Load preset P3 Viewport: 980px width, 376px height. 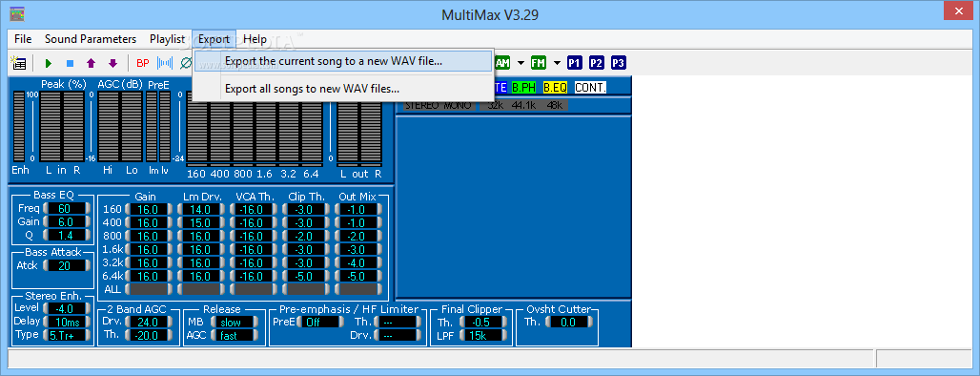click(x=619, y=63)
